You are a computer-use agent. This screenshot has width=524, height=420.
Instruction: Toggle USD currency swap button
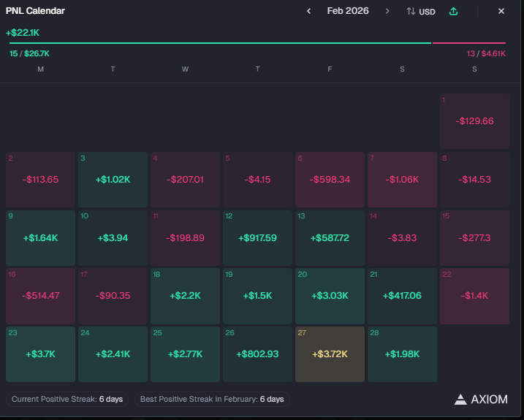421,12
